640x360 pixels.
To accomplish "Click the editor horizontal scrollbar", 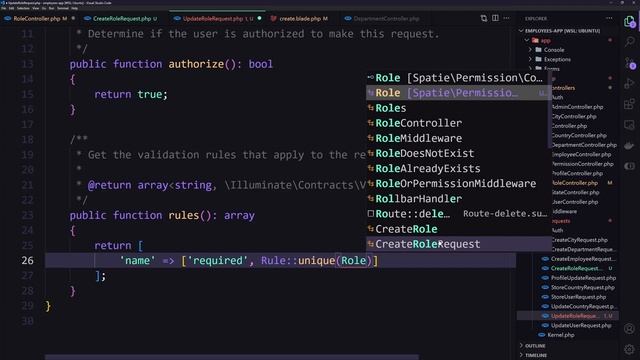I will [x=231, y=357].
